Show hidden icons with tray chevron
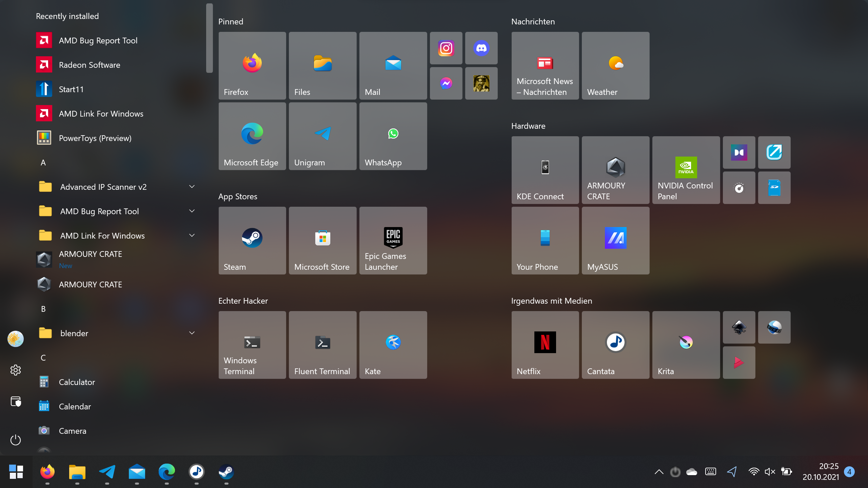The image size is (868, 488). point(659,472)
